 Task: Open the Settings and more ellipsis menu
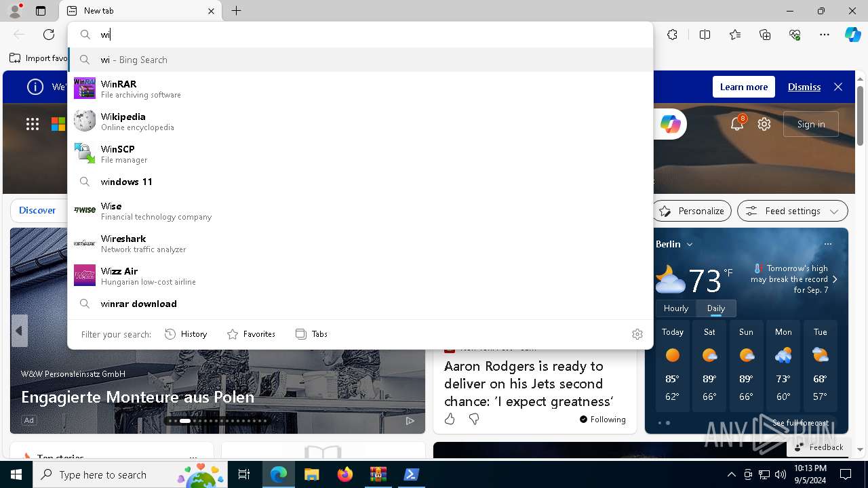point(825,35)
